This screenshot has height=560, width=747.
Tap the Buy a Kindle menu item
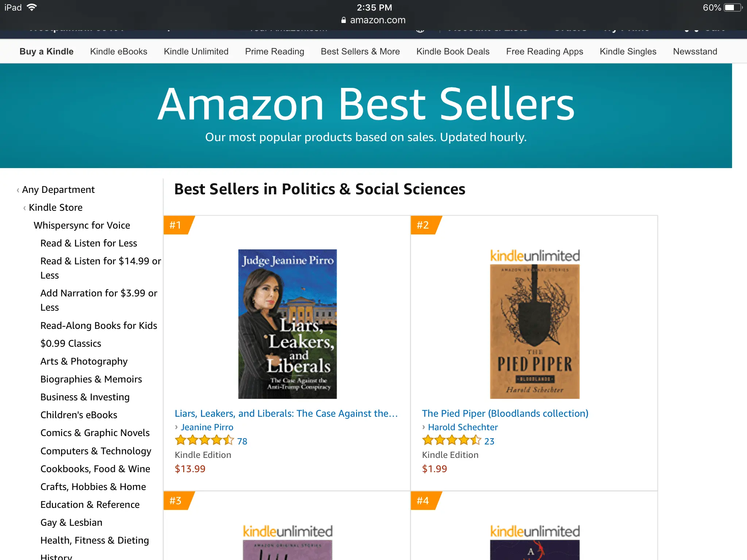[46, 51]
